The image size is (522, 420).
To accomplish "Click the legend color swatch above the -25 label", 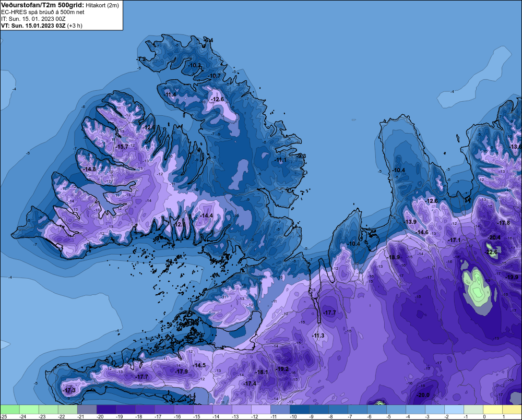I will [x=10, y=409].
